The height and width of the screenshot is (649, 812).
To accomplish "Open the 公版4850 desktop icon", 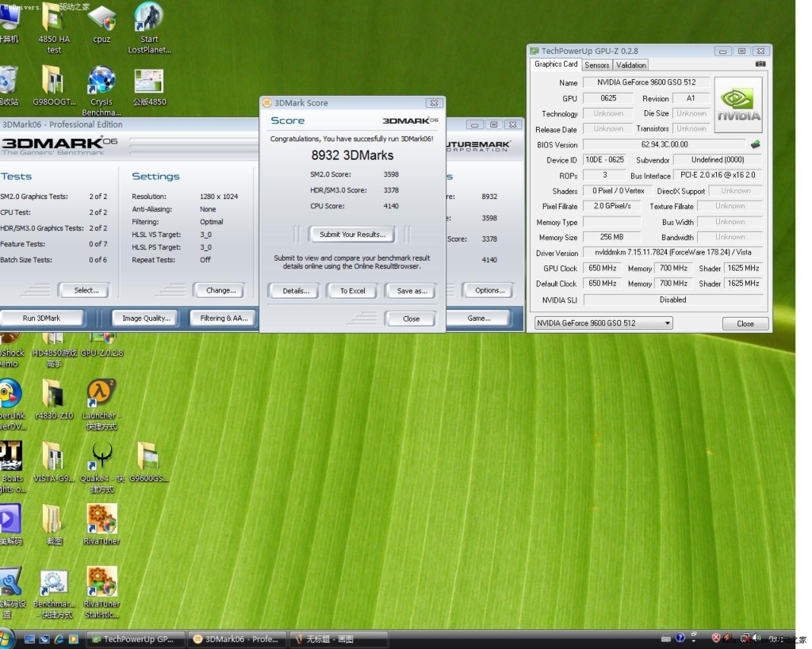I will 149,87.
